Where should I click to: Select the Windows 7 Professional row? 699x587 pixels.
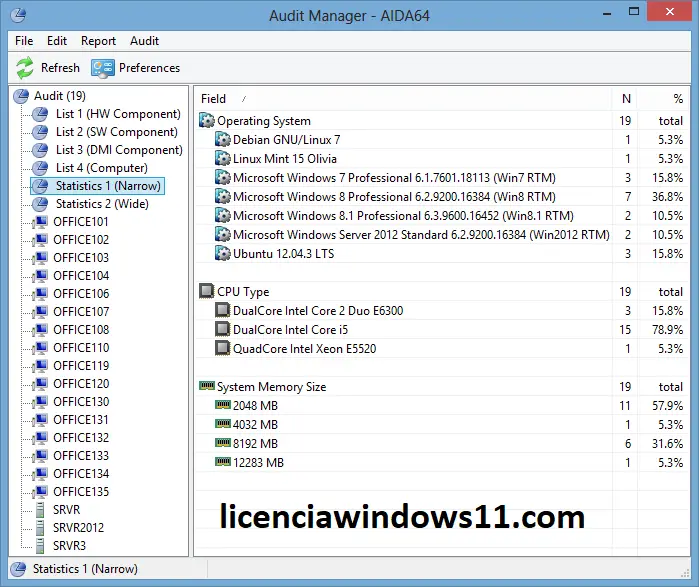442,178
